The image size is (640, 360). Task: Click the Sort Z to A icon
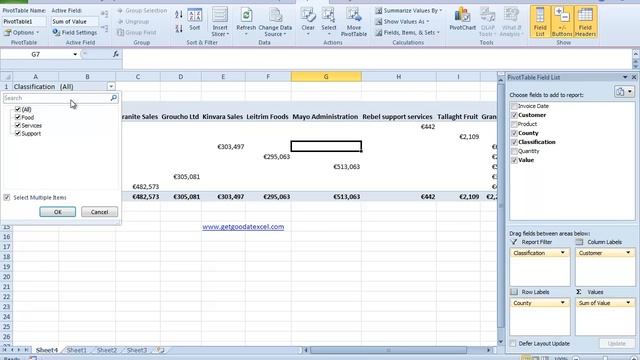(x=179, y=29)
